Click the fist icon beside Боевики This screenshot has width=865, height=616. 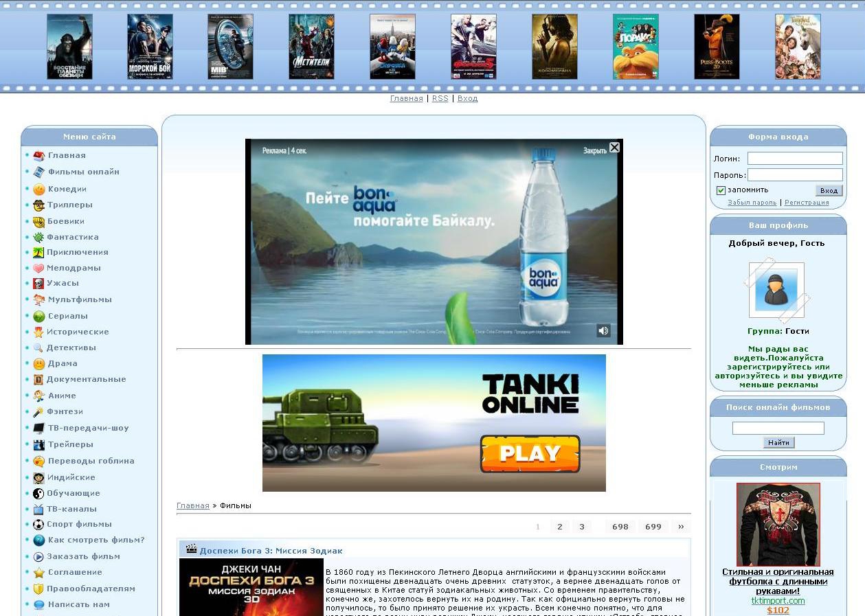coord(38,222)
